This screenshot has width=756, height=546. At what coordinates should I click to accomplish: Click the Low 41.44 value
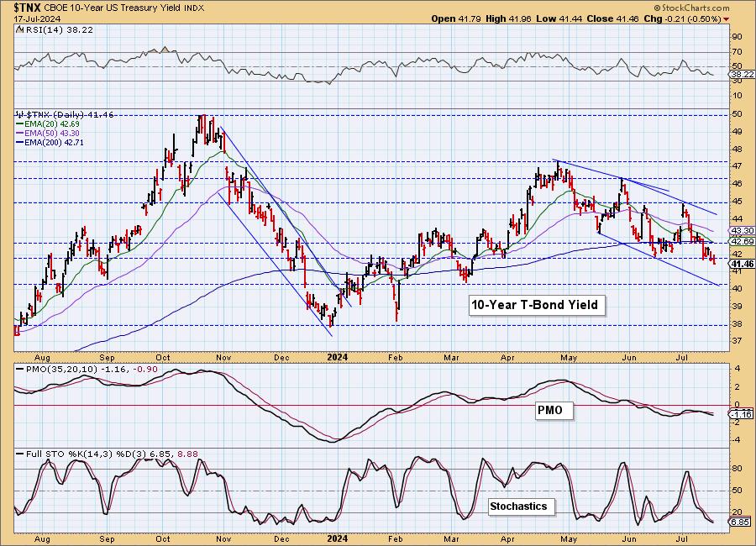pyautogui.click(x=559, y=18)
